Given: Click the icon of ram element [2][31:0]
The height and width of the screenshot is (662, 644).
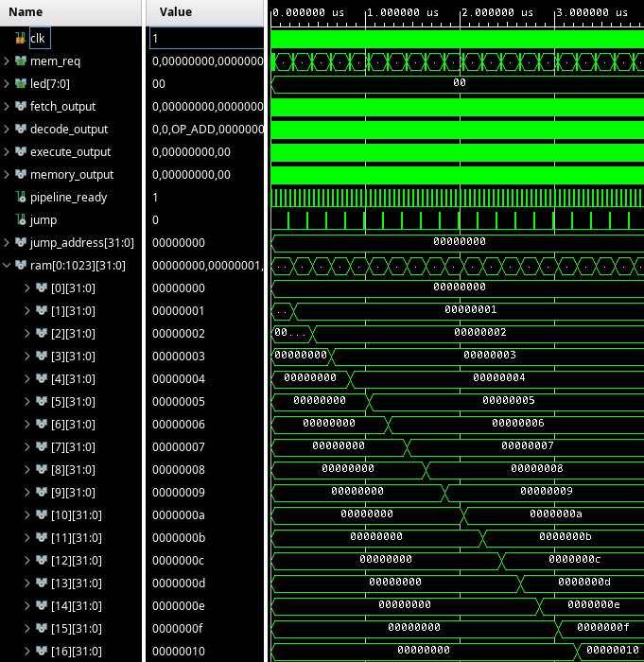Looking at the screenshot, I should [x=41, y=333].
